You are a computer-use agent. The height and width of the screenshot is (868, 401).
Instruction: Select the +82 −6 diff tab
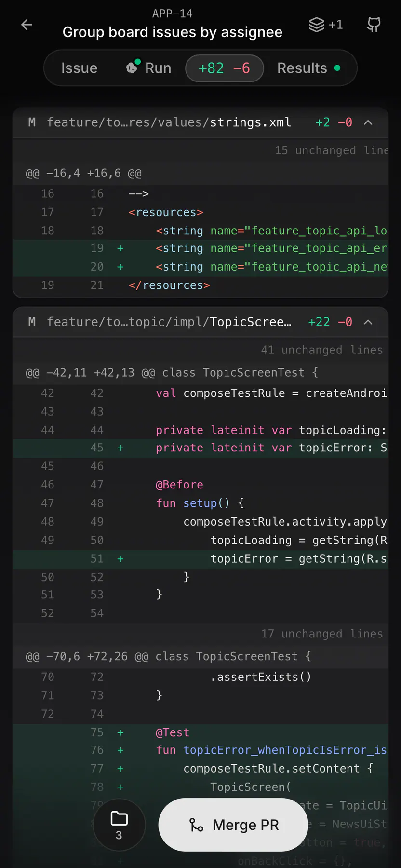tap(225, 68)
